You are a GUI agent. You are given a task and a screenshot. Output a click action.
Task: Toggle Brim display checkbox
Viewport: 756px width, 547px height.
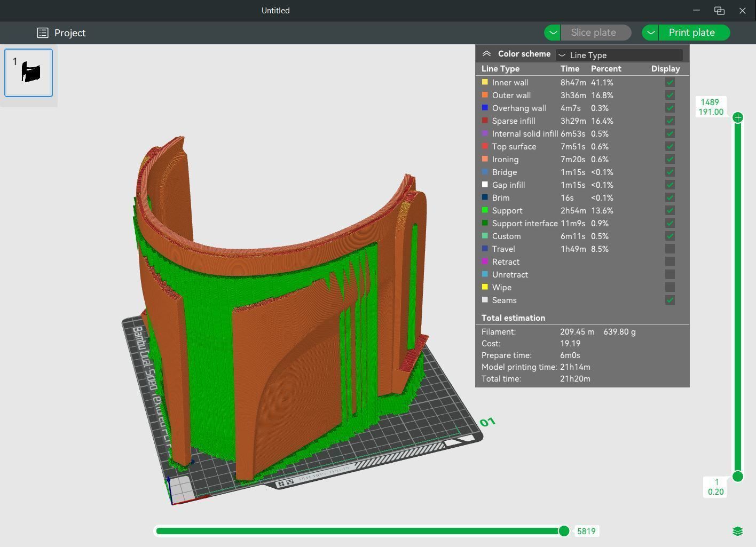[x=670, y=197]
